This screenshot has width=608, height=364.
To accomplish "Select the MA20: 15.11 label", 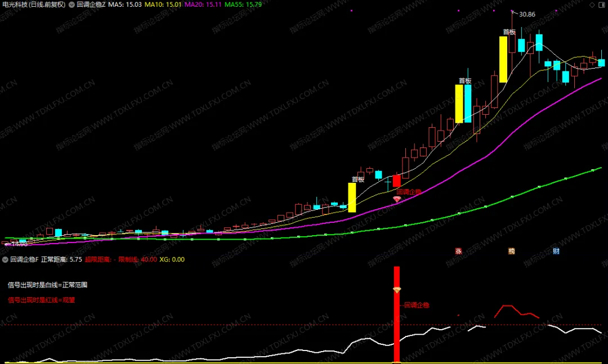I will point(203,5).
